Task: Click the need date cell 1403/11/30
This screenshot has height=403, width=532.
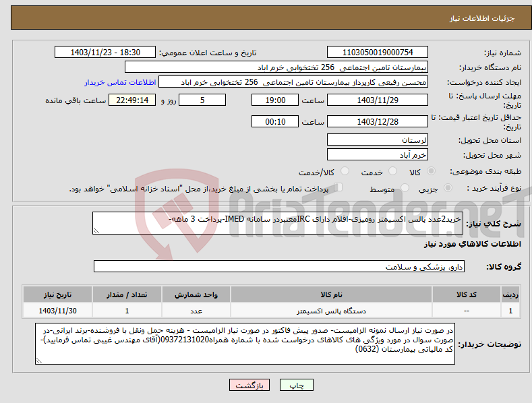Action: (x=57, y=311)
